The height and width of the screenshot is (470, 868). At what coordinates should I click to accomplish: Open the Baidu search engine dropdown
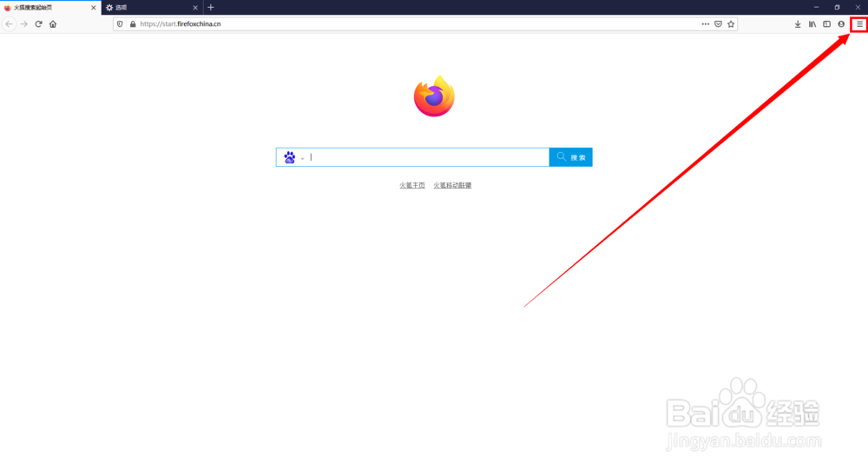[x=294, y=157]
